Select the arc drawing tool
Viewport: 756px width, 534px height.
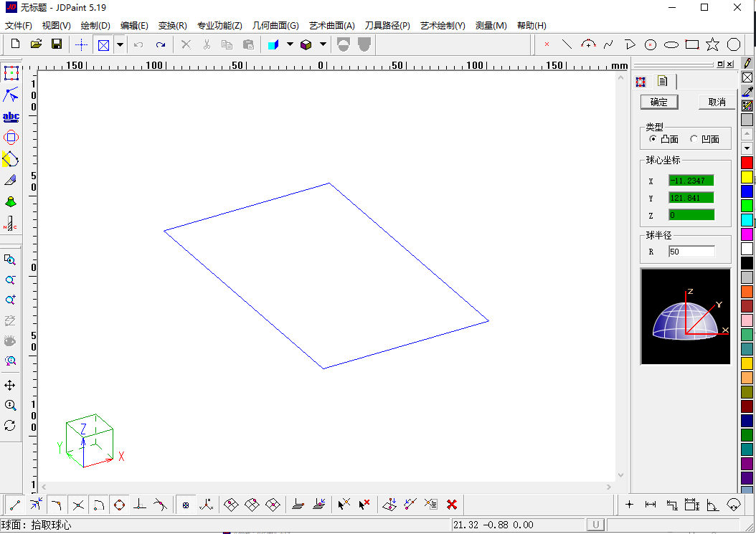588,45
